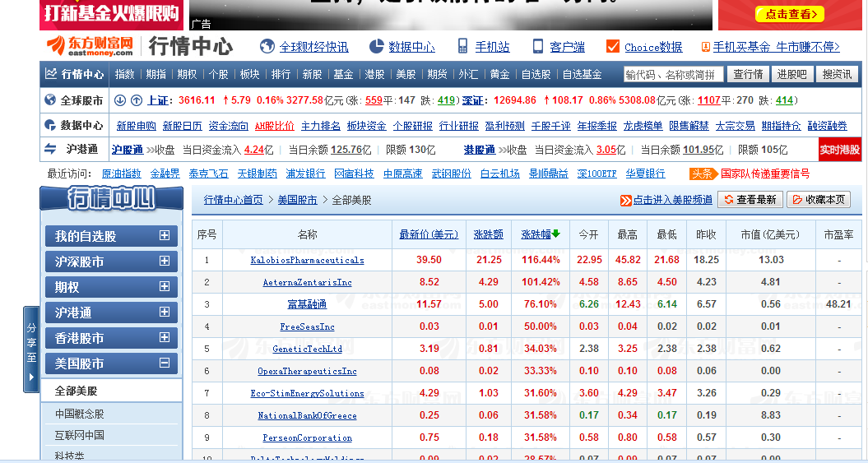Expand 期权 section
The height and width of the screenshot is (463, 868).
tap(165, 286)
